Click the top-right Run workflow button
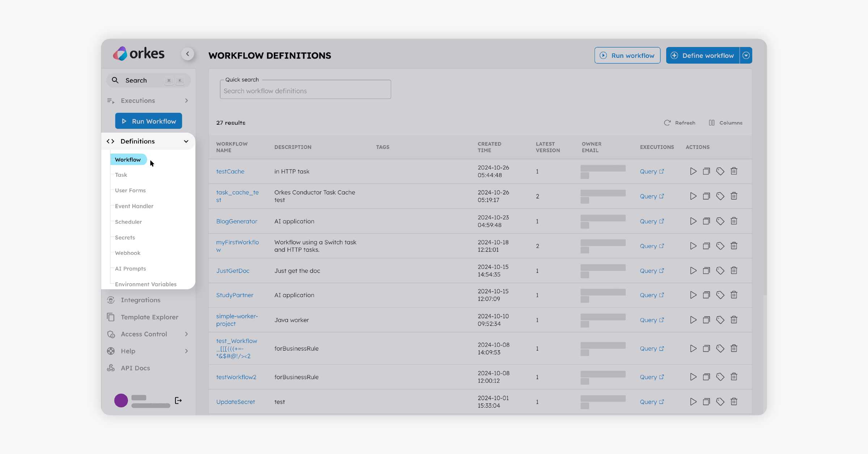Viewport: 868px width, 454px height. (627, 55)
